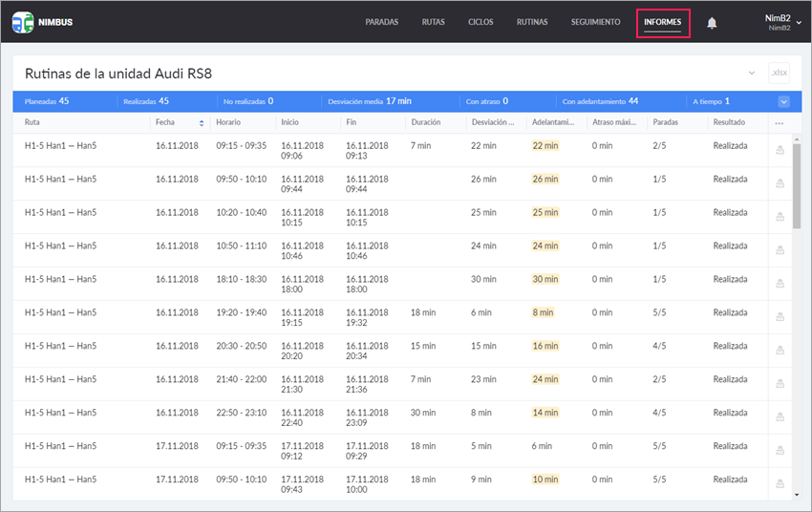Open the report dropdown chevron beside .xlsx
Screen dimensions: 812x512
coord(752,74)
